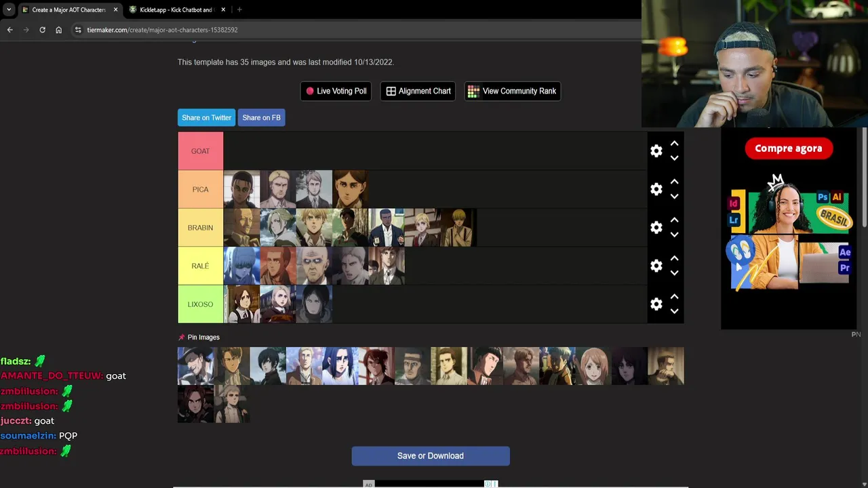868x488 pixels.
Task: Share tier list on Twitter
Action: click(206, 117)
